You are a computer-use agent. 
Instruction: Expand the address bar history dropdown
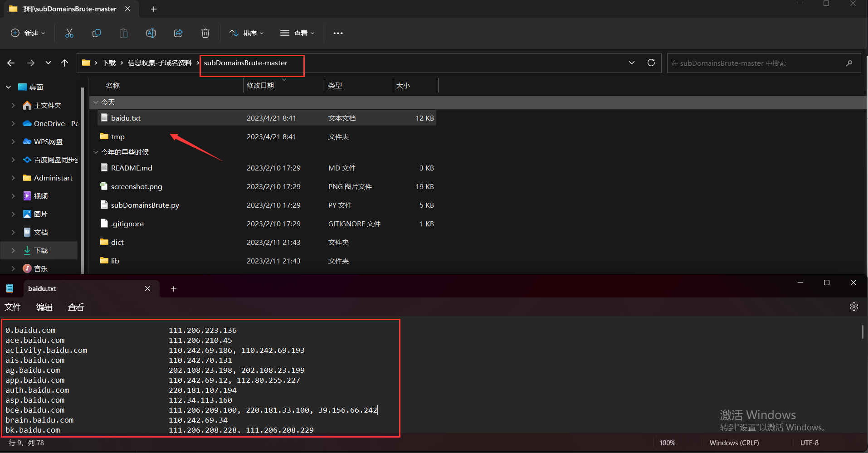[x=632, y=63]
